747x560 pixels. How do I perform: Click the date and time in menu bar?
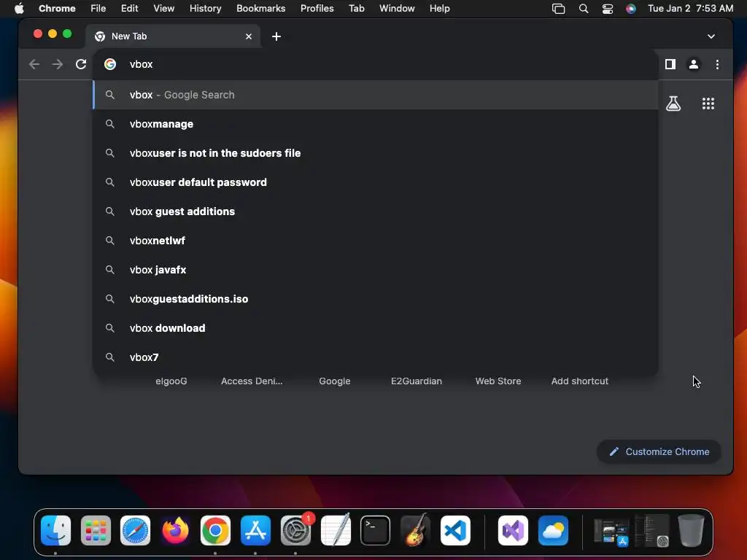tap(690, 9)
